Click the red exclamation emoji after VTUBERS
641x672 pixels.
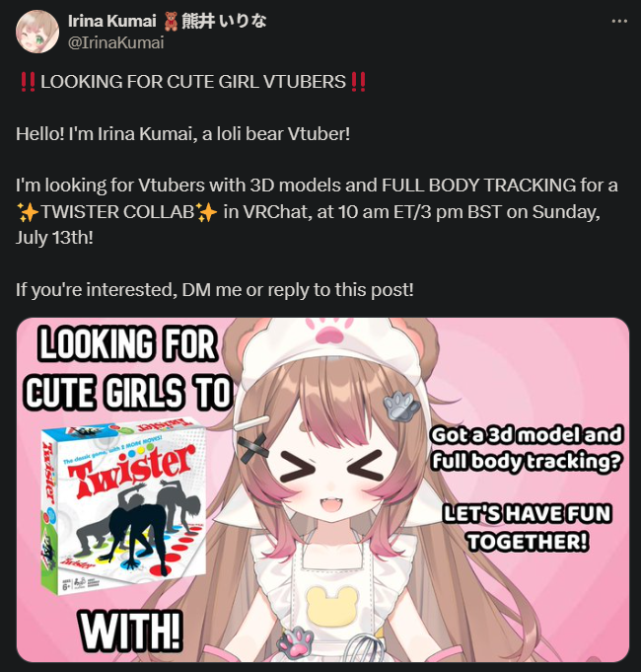(x=358, y=82)
